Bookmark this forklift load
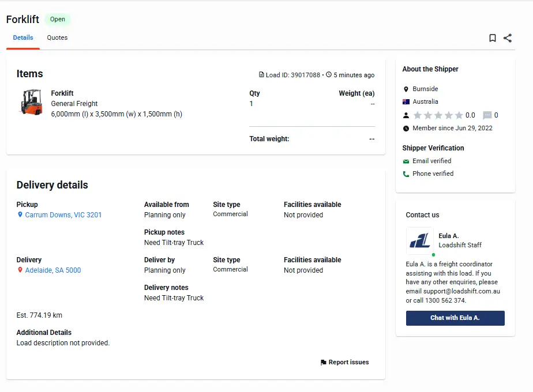The height and width of the screenshot is (392, 533). click(492, 37)
